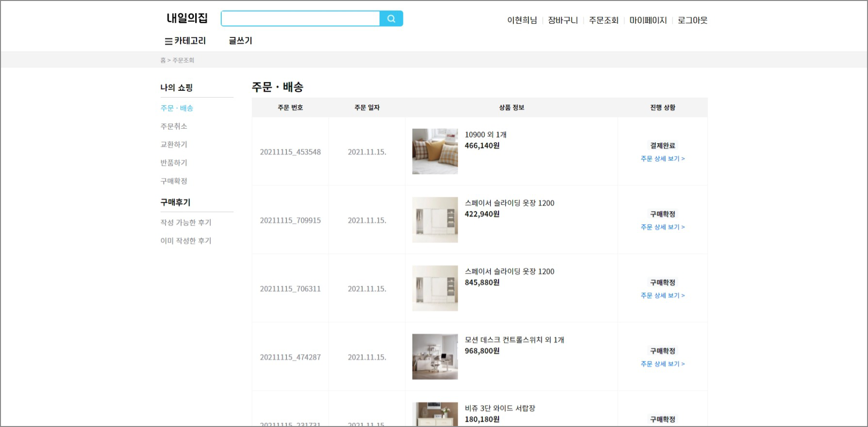The width and height of the screenshot is (868, 427).
Task: Click order number 20211115_474287
Action: [290, 357]
